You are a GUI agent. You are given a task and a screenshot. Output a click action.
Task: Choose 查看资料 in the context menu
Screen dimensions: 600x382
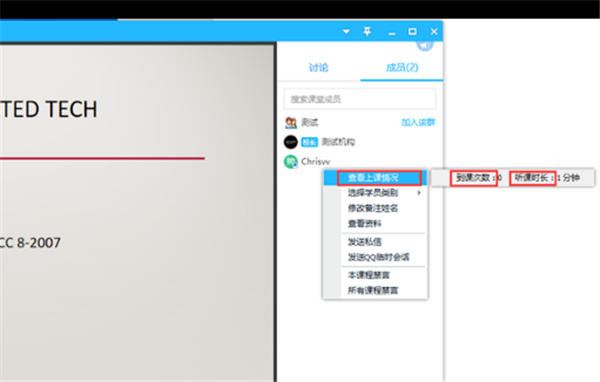point(364,224)
